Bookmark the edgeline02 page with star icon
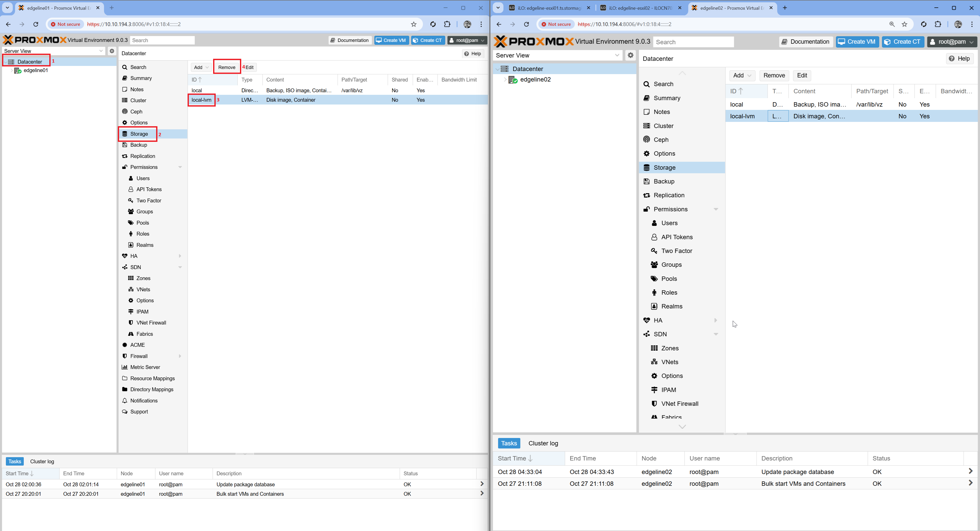This screenshot has width=980, height=531. pyautogui.click(x=905, y=24)
